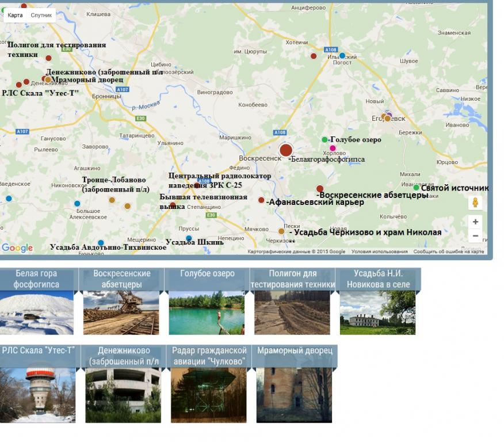The height and width of the screenshot is (442, 504).
Task: Select the orange Мраморный дворец marker
Action: pos(48,79)
